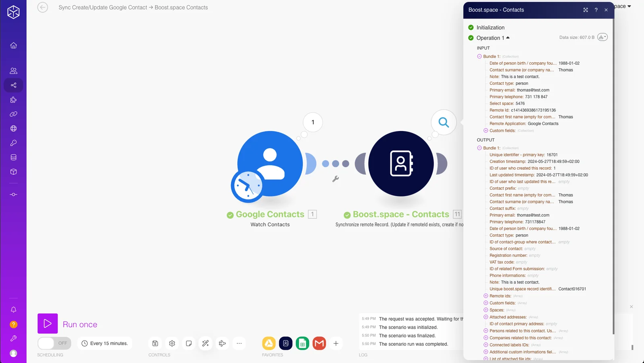Open scenario settings gear in Controls
The image size is (644, 363).
172,343
